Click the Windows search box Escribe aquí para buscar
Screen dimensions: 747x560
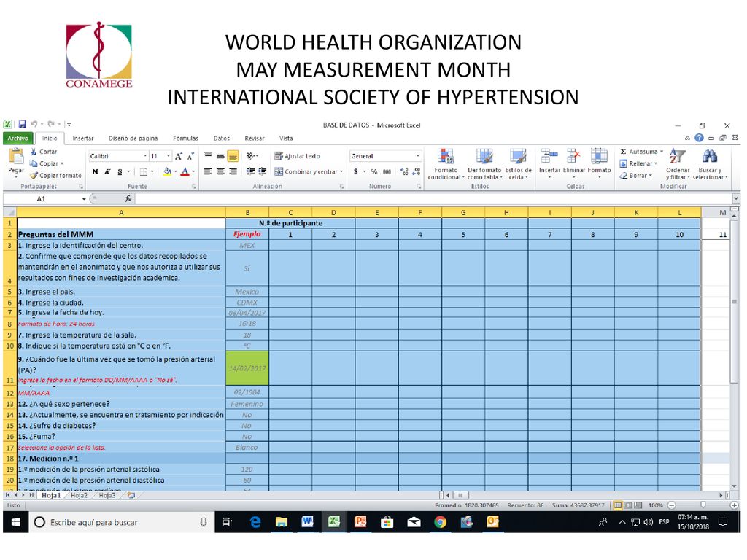[122, 522]
